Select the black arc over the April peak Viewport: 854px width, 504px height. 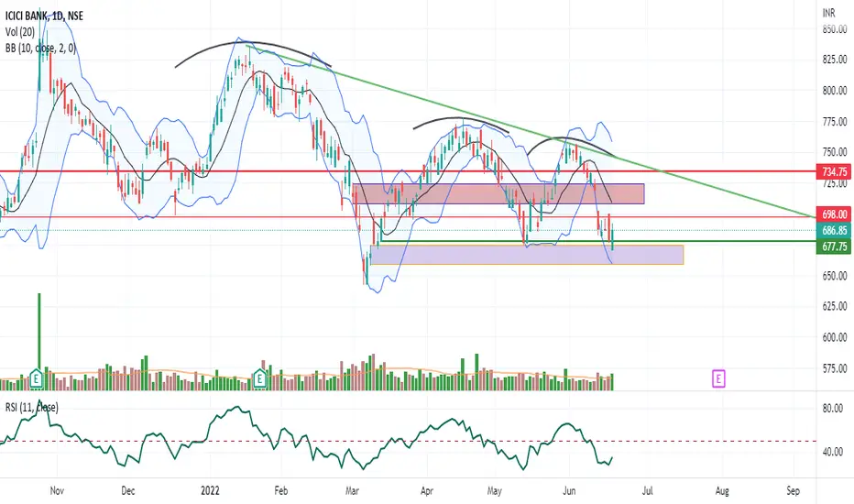click(x=461, y=119)
